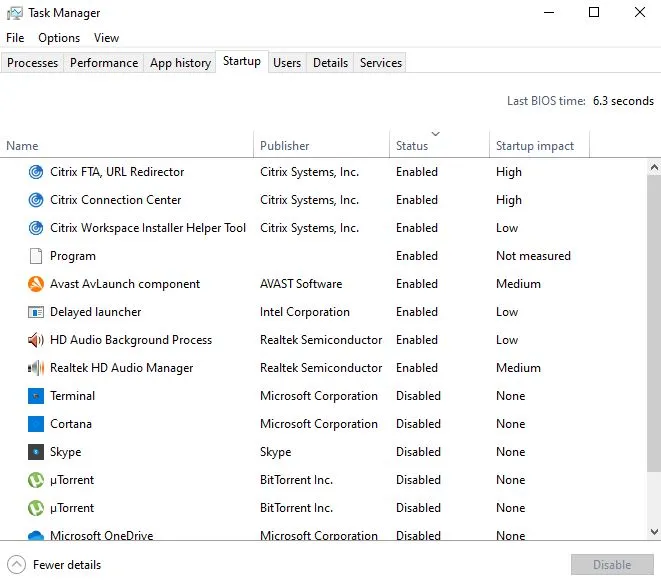
Task: Click Low impact in HD Audio Background row
Action: (x=507, y=340)
